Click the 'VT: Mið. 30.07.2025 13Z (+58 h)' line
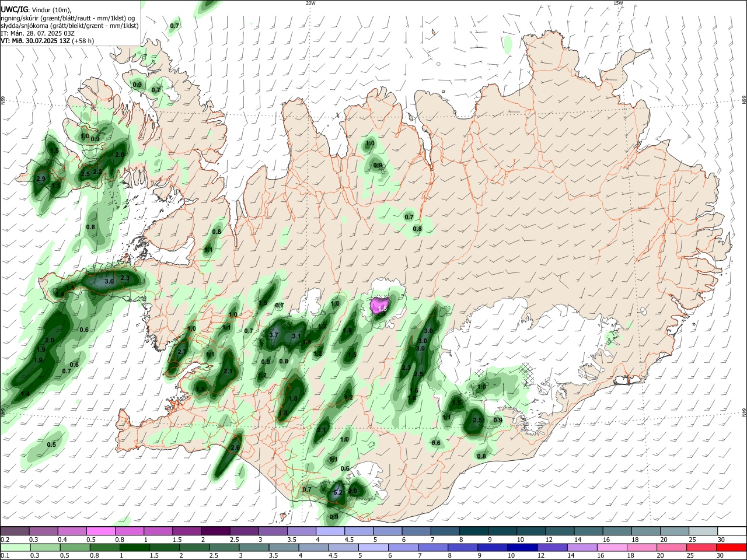Viewport: 747px width, 560px height. click(x=47, y=41)
